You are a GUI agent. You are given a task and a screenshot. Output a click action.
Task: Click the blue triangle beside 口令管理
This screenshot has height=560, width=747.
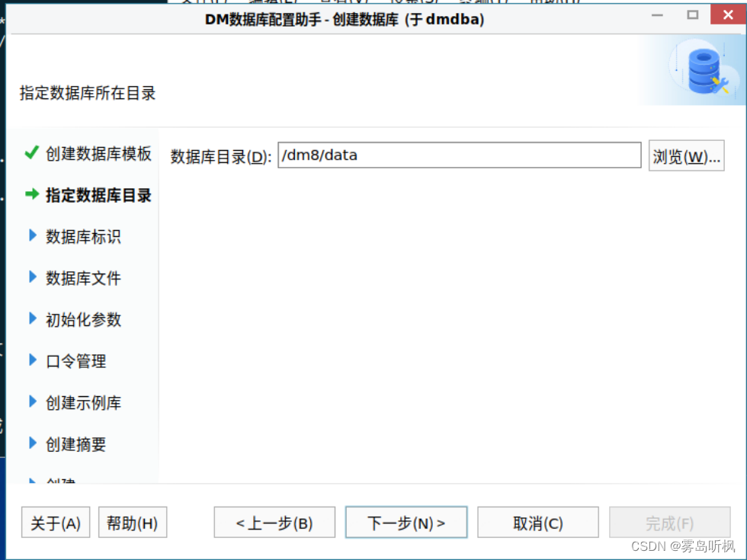coord(32,360)
